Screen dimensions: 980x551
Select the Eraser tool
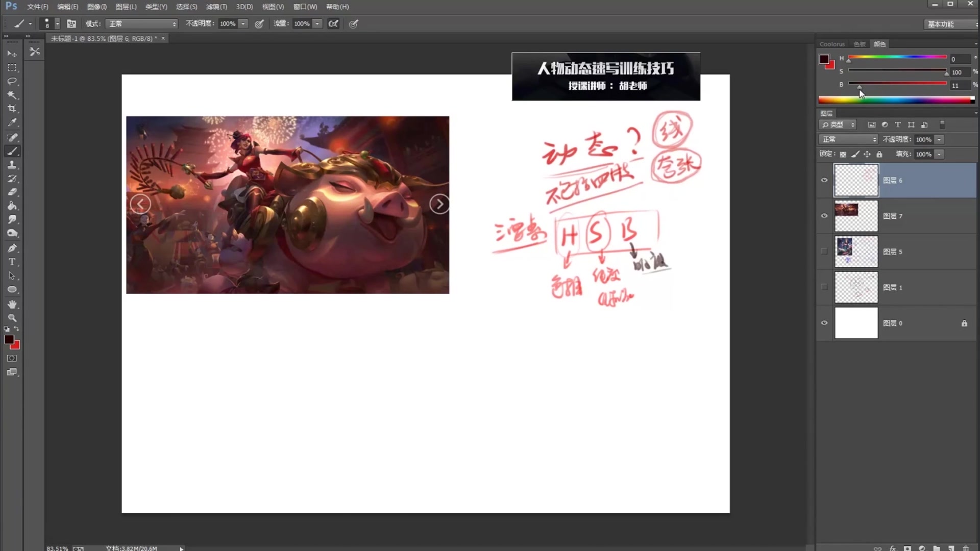coord(12,192)
